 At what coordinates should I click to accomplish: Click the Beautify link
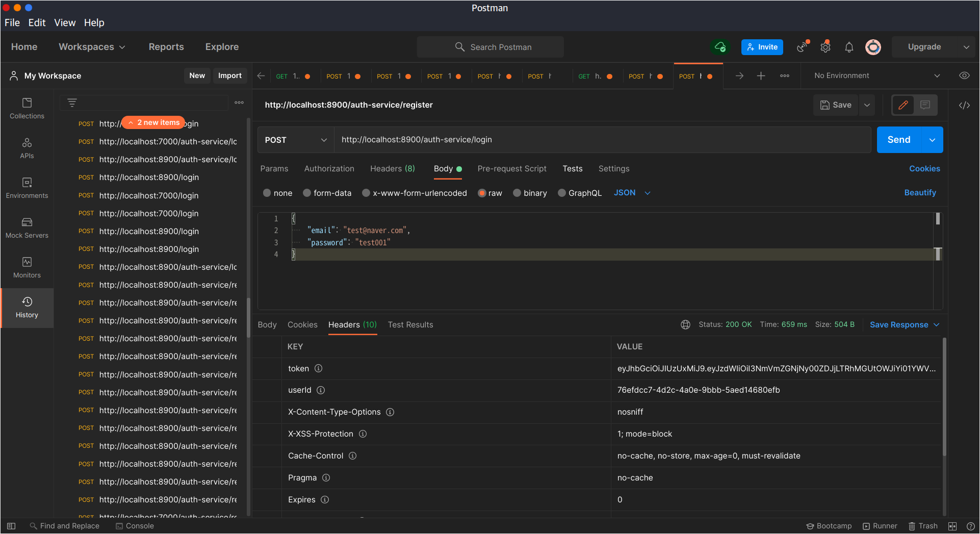[920, 192]
